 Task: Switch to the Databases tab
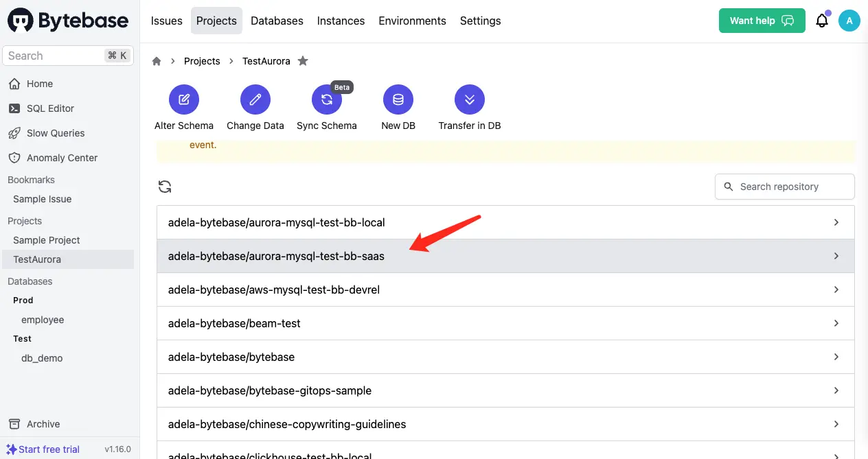(277, 21)
